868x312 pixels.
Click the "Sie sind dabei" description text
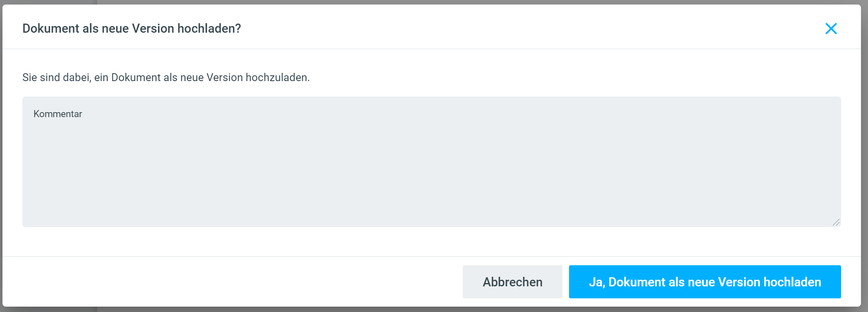166,77
